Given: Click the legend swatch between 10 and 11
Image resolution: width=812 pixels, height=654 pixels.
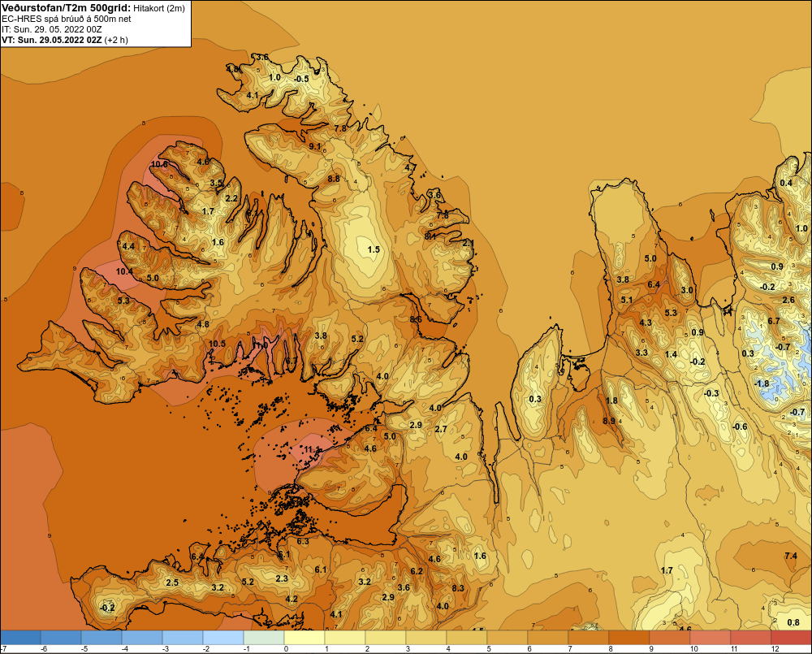Looking at the screenshot, I should (x=711, y=638).
